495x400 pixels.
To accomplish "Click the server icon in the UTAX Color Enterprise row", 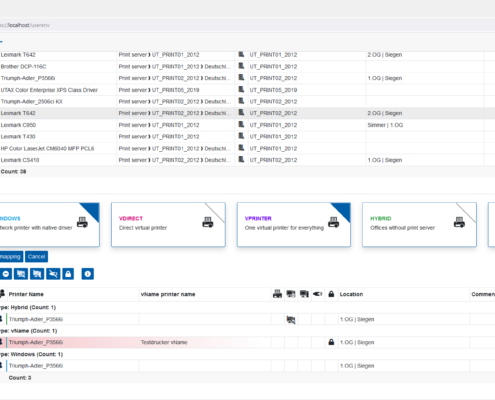I will click(241, 89).
